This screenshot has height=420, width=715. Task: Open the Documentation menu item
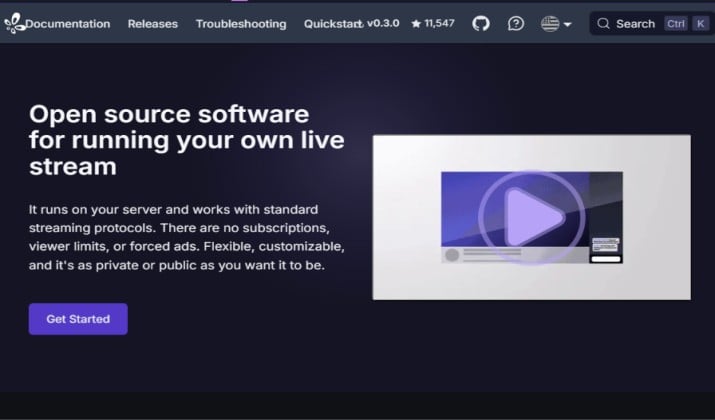[x=67, y=24]
